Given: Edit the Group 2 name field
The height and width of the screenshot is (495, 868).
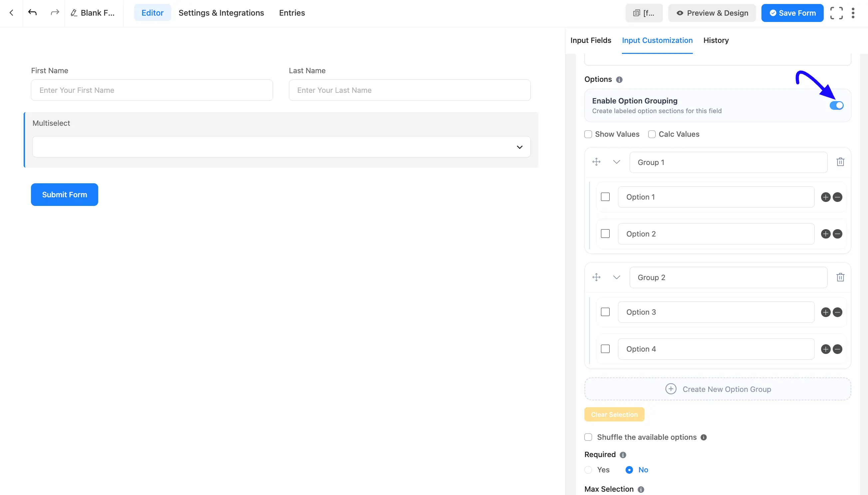Looking at the screenshot, I should coord(728,277).
